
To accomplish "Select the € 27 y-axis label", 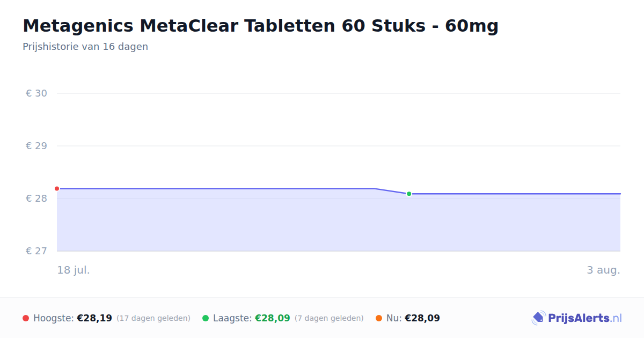I will [x=36, y=251].
